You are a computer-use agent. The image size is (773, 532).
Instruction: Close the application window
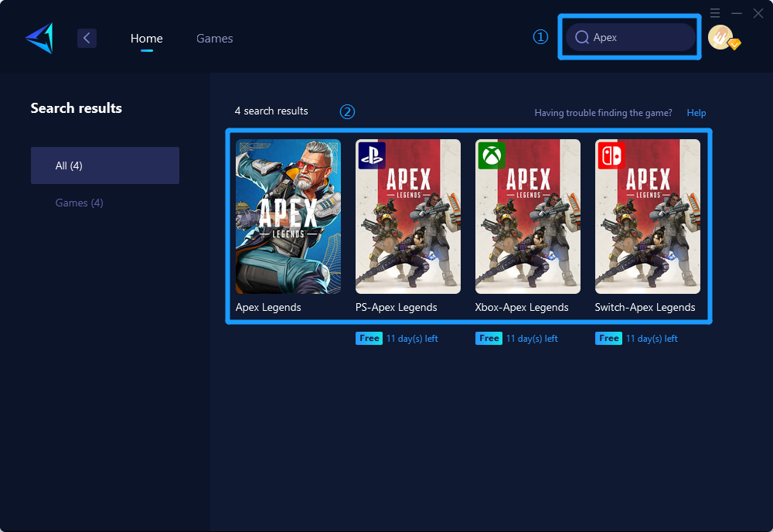tap(758, 13)
